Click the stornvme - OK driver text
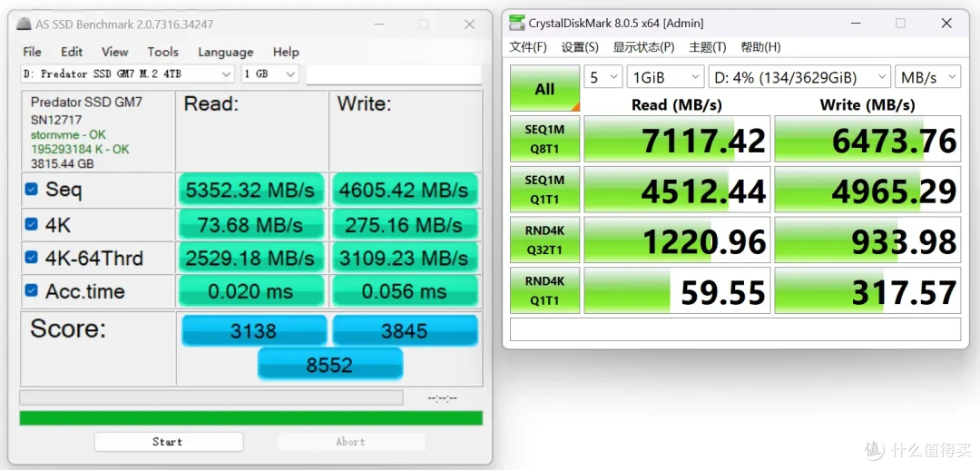The image size is (980, 470). pyautogui.click(x=69, y=135)
